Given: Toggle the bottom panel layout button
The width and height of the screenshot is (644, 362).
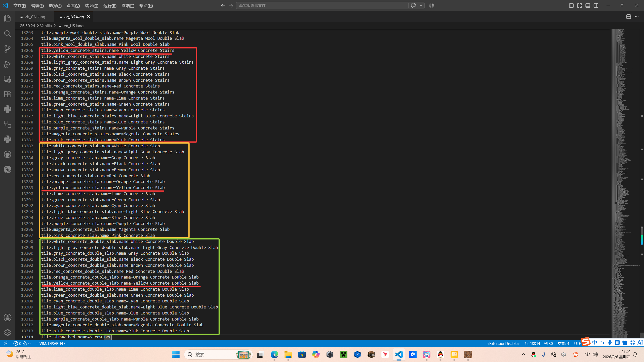Looking at the screenshot, I should (x=588, y=6).
